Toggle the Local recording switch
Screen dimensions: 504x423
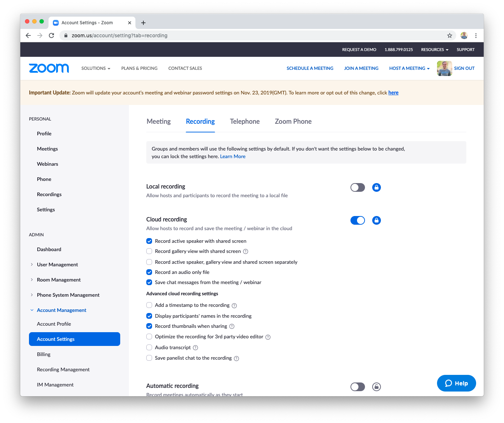click(358, 187)
